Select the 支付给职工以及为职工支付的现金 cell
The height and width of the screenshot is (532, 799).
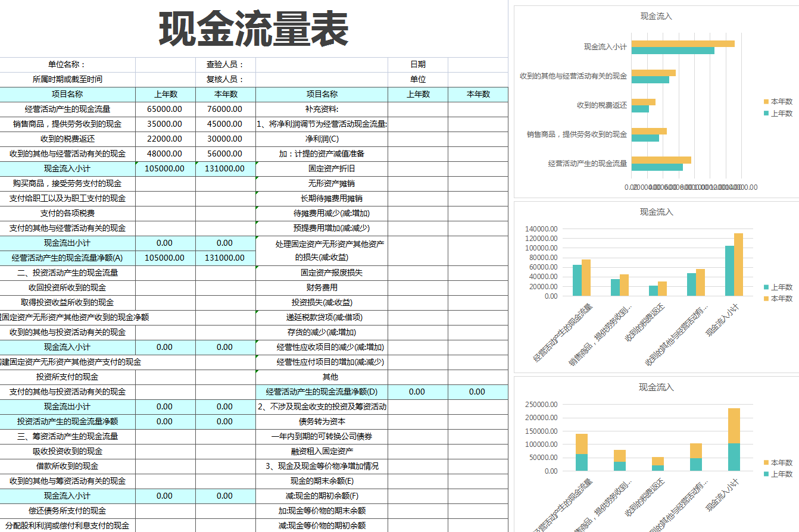(x=67, y=198)
